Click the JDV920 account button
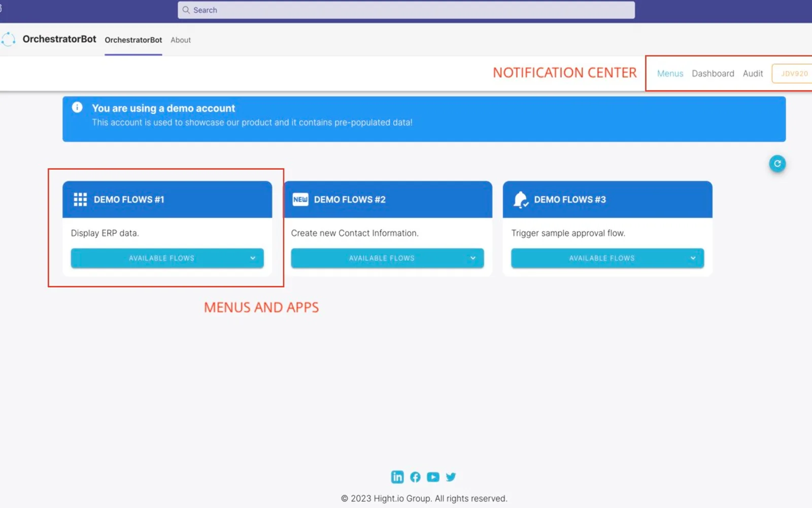Viewport: 812px width, 508px height. 792,74
